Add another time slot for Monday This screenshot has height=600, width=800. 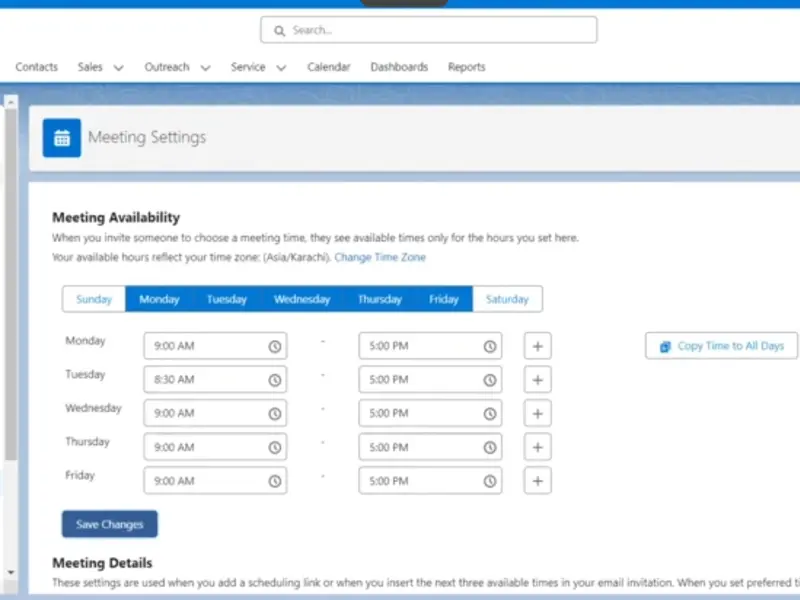click(x=537, y=346)
